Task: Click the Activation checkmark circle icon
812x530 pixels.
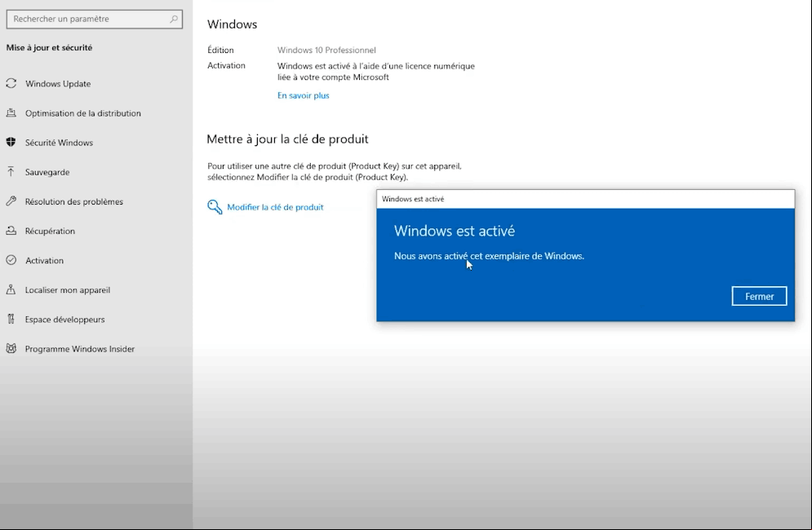Action: (11, 260)
